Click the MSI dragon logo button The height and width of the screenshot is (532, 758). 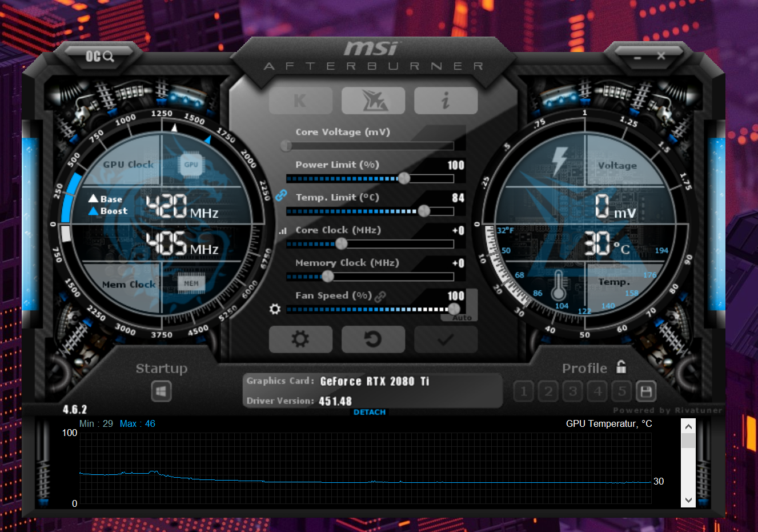(x=374, y=101)
